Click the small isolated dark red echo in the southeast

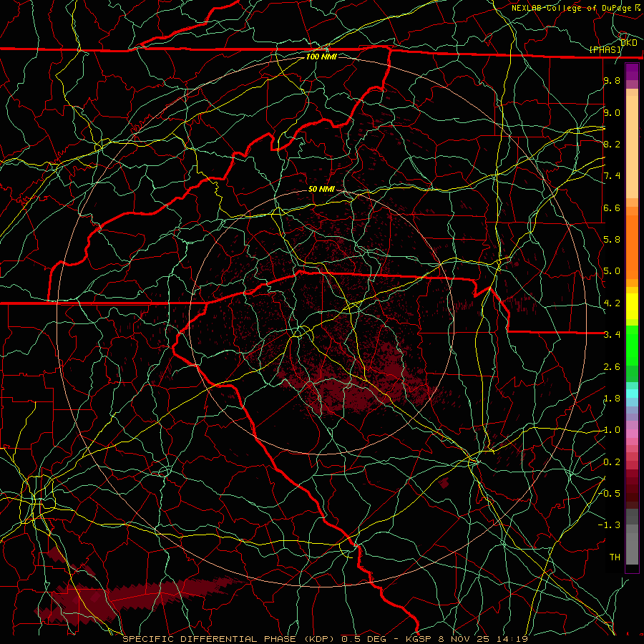[444, 483]
